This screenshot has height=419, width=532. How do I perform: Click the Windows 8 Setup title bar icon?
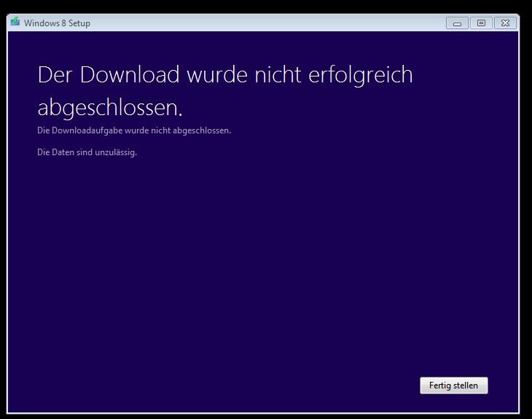[15, 22]
